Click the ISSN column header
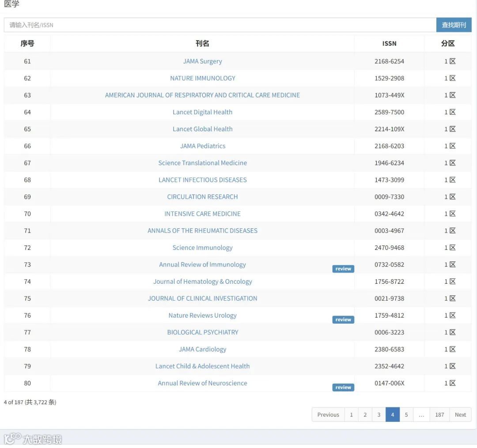477x448 pixels. (x=390, y=43)
